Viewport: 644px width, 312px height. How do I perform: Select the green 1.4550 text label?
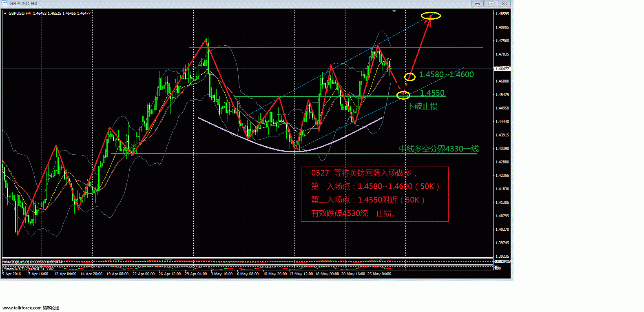point(432,93)
